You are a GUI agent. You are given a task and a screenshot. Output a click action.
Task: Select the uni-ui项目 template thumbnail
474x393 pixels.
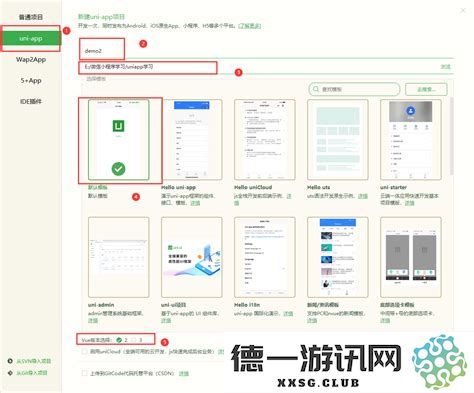(192, 257)
